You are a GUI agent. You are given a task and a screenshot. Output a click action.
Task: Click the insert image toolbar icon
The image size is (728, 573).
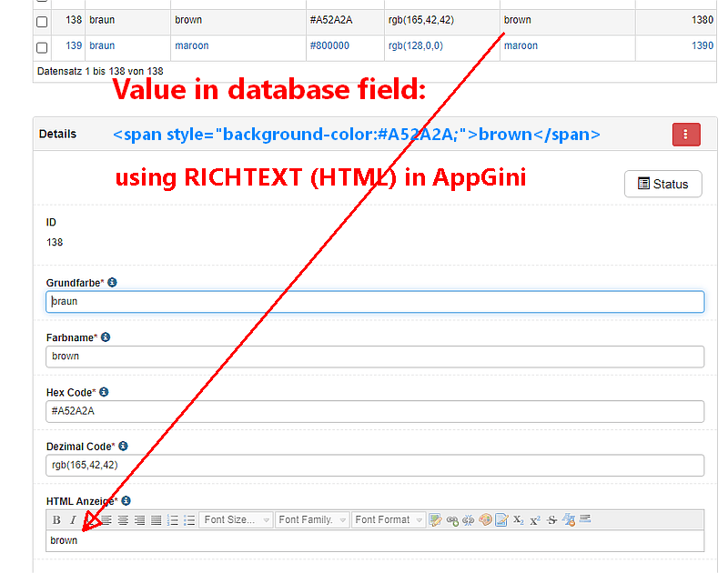pos(436,520)
